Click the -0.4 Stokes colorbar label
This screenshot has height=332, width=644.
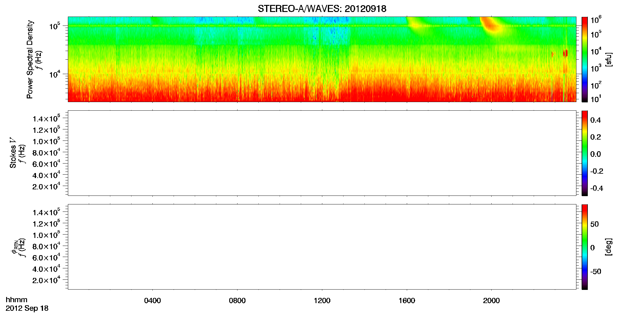pyautogui.click(x=596, y=188)
